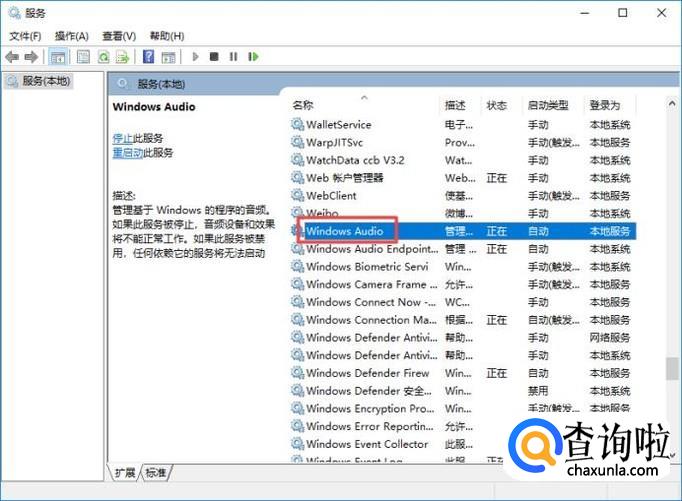Click the 自动 startup cell of Windows Audio Endpoint
The image size is (682, 501).
click(538, 249)
